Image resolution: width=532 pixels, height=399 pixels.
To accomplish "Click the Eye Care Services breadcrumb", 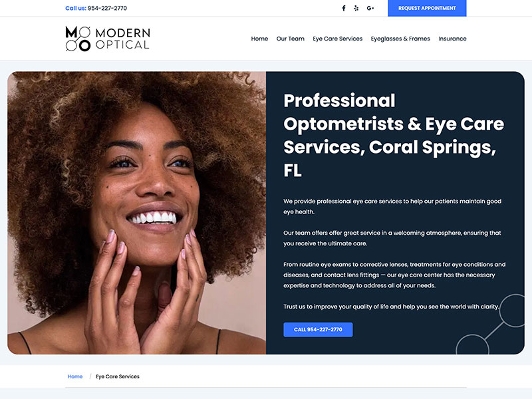I will point(118,376).
